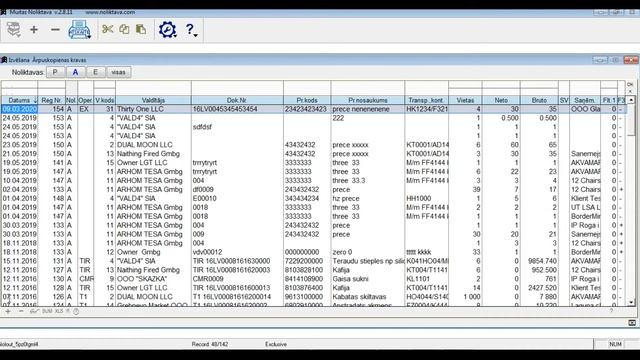The width and height of the screenshot is (640, 360).
Task: Click the sdfdsf document cell
Action: (237, 127)
